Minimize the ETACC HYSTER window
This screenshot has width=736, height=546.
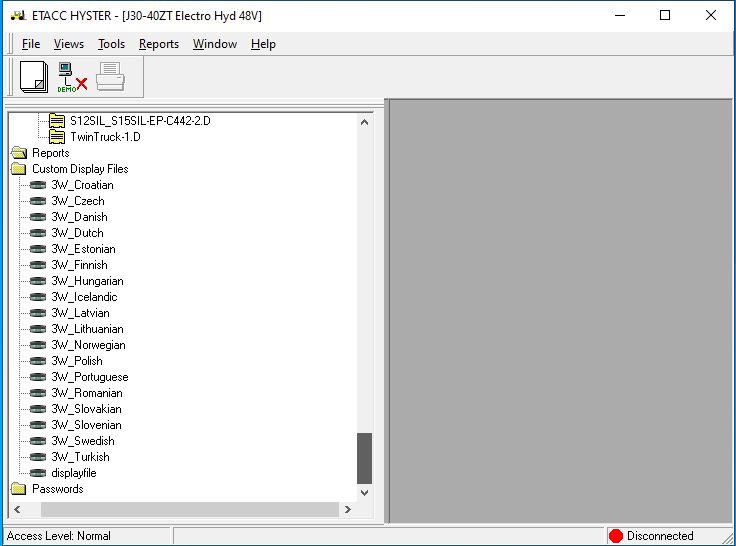[620, 15]
